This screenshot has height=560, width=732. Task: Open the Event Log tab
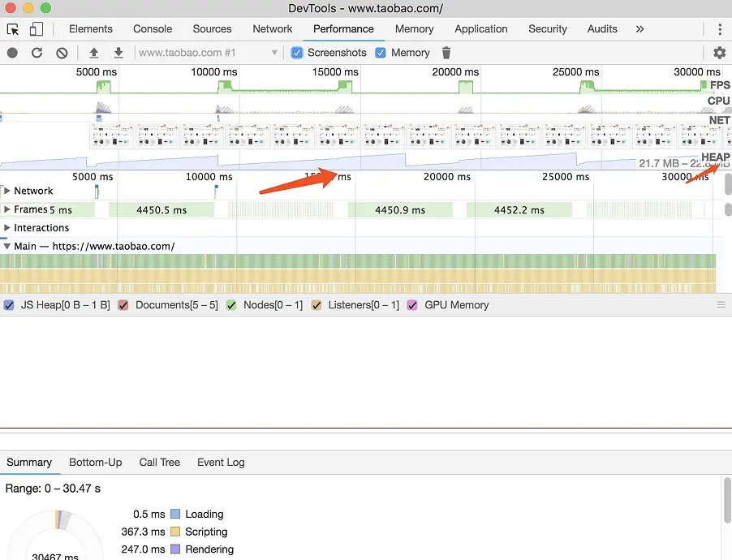(221, 463)
